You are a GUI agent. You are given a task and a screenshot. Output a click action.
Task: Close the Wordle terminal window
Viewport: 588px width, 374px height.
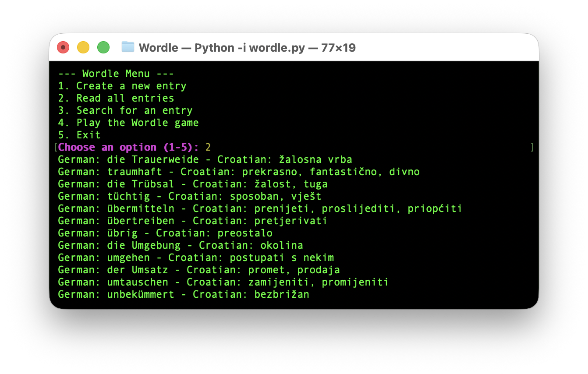[63, 47]
